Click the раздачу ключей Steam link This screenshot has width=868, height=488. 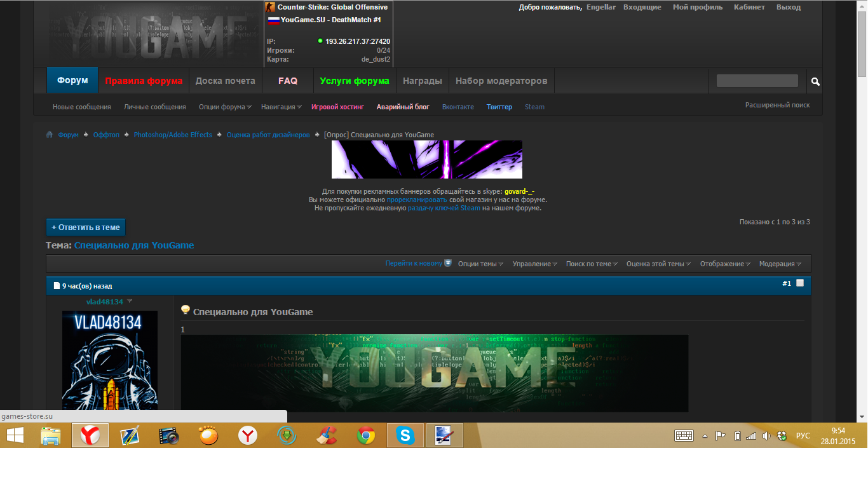tap(444, 208)
